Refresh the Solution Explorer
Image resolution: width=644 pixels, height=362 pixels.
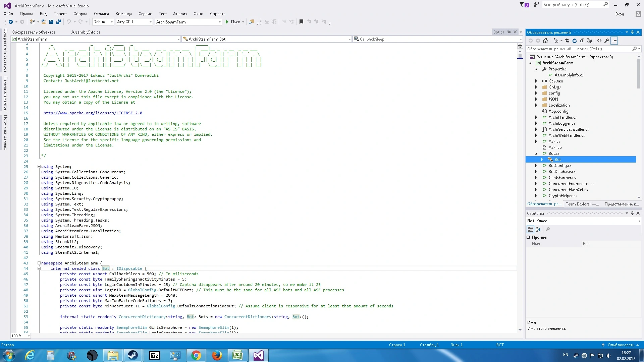[x=575, y=41]
